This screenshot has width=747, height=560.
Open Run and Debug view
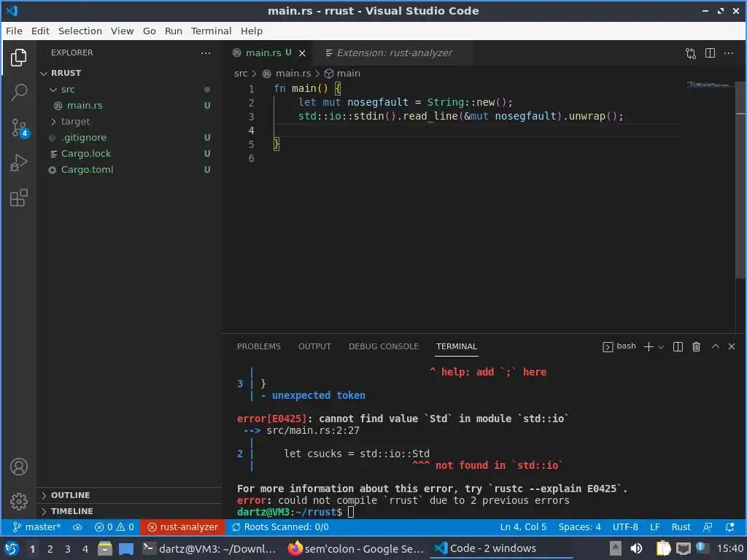tap(18, 163)
